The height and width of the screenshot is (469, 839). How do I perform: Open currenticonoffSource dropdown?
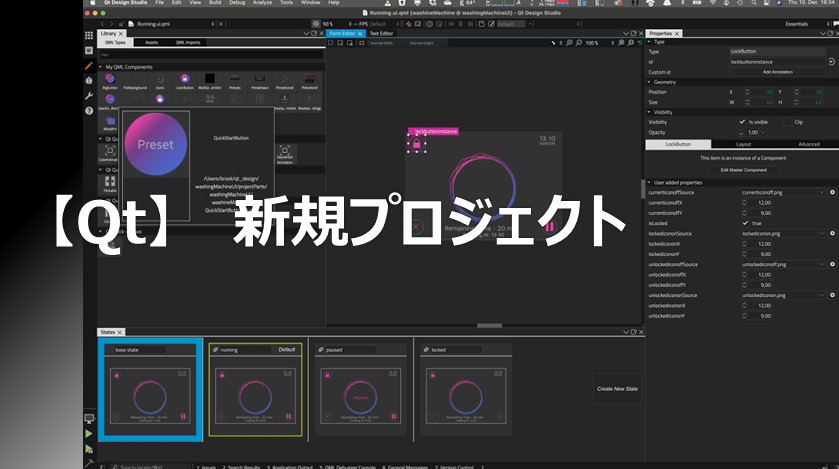click(821, 193)
